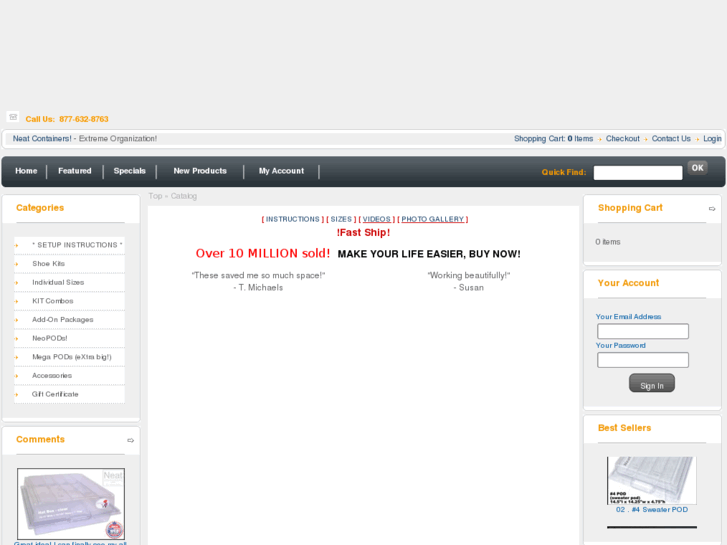Open the Shopping Cart panel arrow icon
The height and width of the screenshot is (545, 727).
(712, 209)
